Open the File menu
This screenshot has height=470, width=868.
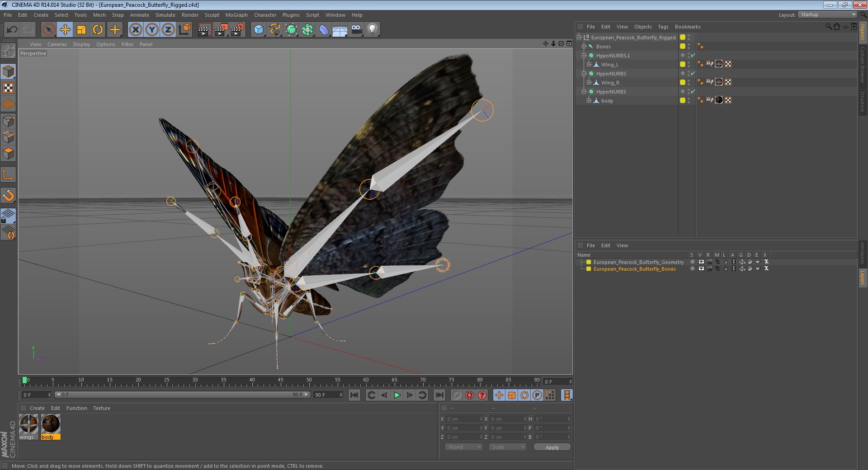click(x=8, y=15)
